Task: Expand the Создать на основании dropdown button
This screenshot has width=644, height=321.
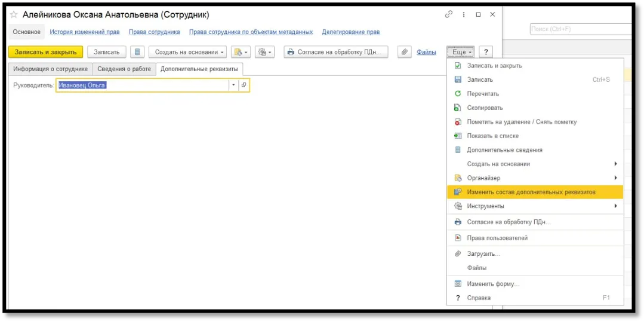Action: [187, 52]
